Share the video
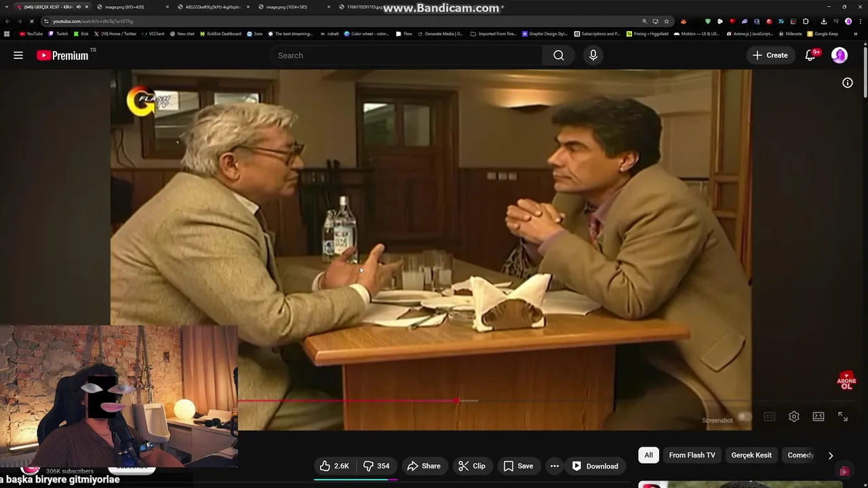This screenshot has width=868, height=488. (424, 466)
